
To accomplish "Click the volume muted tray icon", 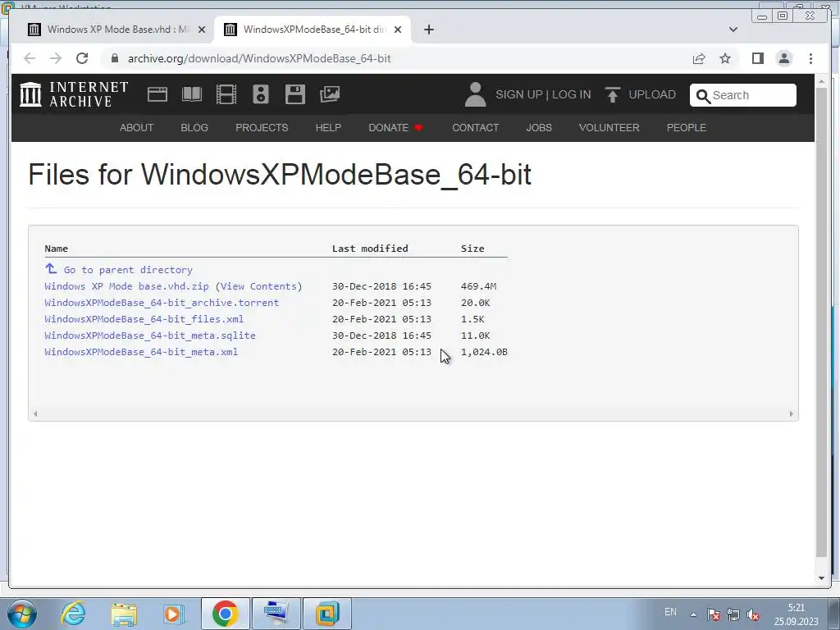I will [753, 614].
